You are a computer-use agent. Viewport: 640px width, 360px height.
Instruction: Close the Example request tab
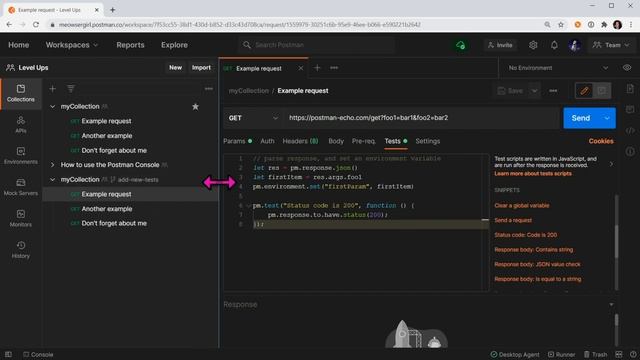point(300,68)
